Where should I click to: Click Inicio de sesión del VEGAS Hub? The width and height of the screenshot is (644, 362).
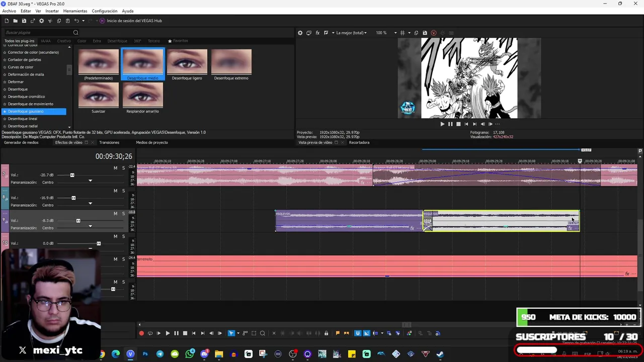click(x=134, y=21)
